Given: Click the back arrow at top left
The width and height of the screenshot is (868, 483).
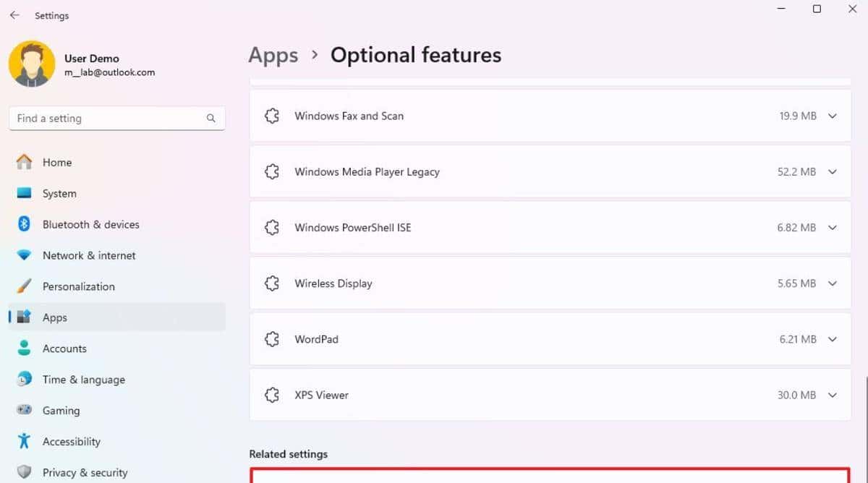Looking at the screenshot, I should 14,14.
